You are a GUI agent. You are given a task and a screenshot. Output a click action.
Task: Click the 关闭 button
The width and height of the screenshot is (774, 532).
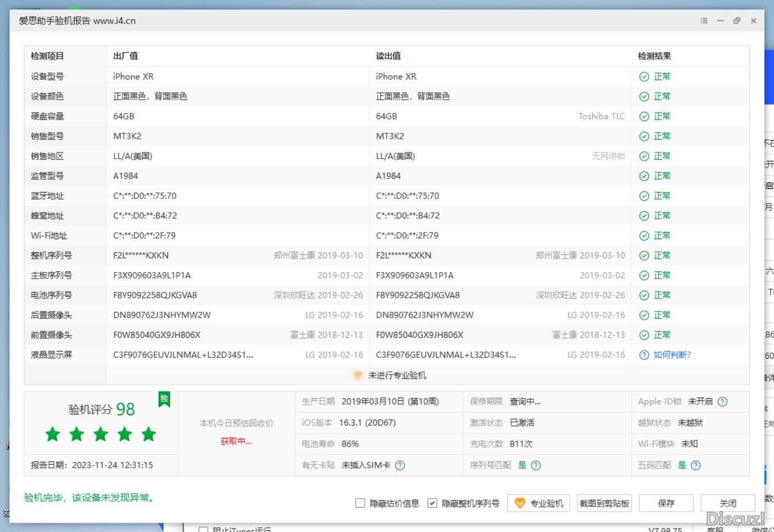click(x=728, y=503)
